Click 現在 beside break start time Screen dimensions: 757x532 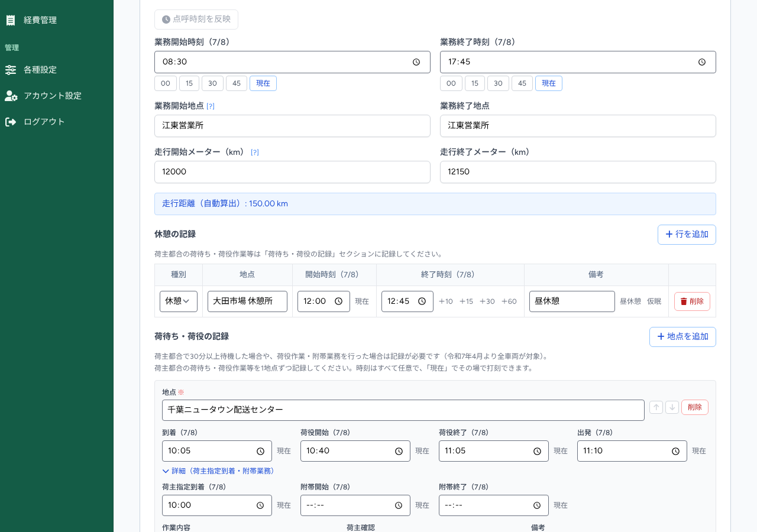click(x=362, y=301)
